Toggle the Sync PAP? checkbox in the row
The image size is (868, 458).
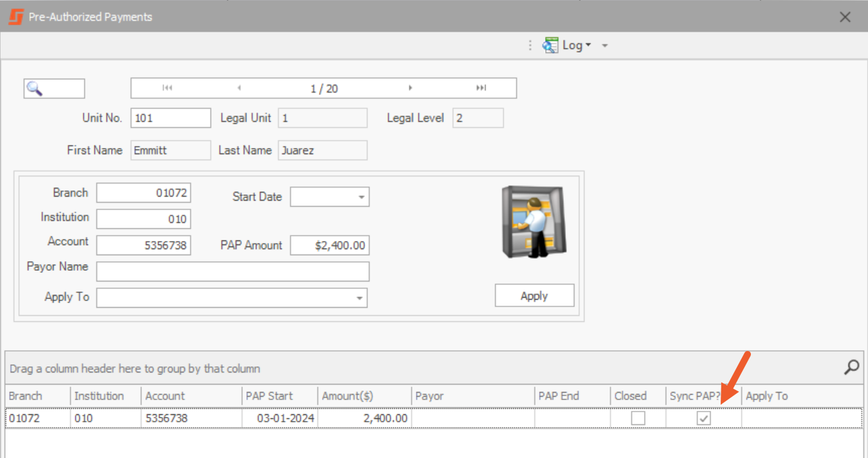tap(704, 418)
